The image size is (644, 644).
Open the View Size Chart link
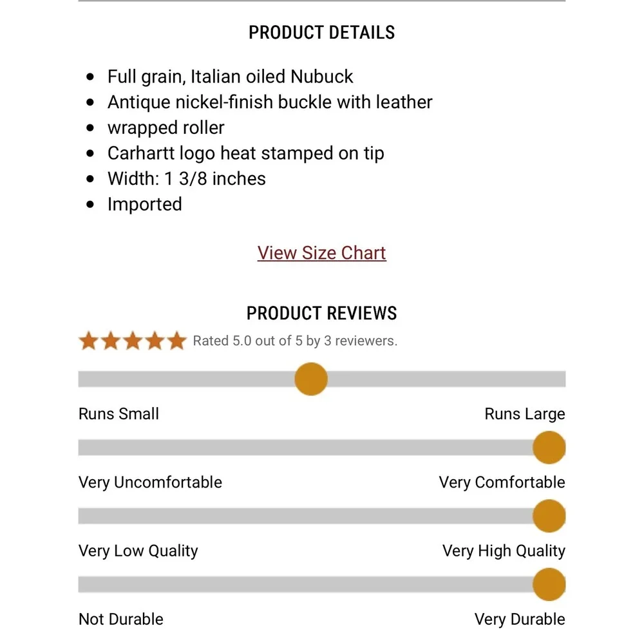(x=321, y=252)
